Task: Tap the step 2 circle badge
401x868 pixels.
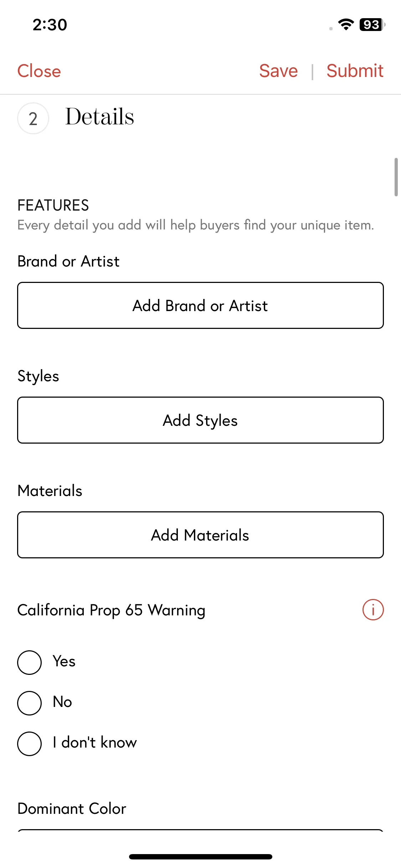Action: coord(33,118)
